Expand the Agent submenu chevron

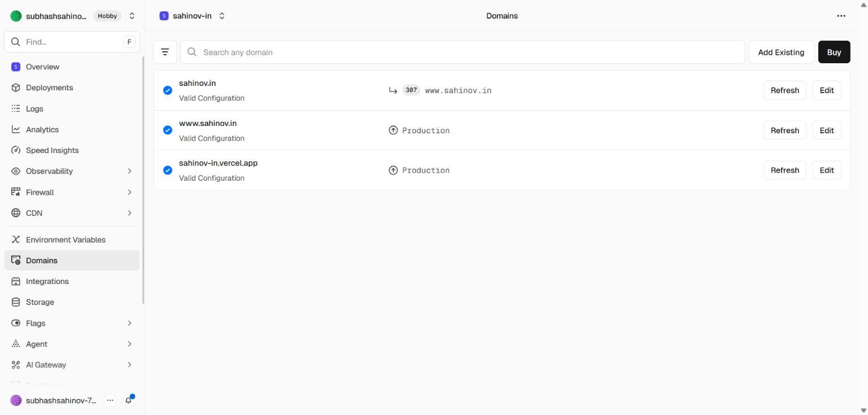pyautogui.click(x=129, y=344)
